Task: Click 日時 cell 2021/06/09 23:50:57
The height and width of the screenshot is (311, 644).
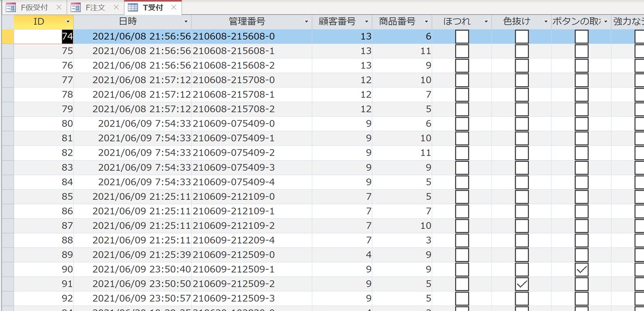Action: (x=132, y=298)
